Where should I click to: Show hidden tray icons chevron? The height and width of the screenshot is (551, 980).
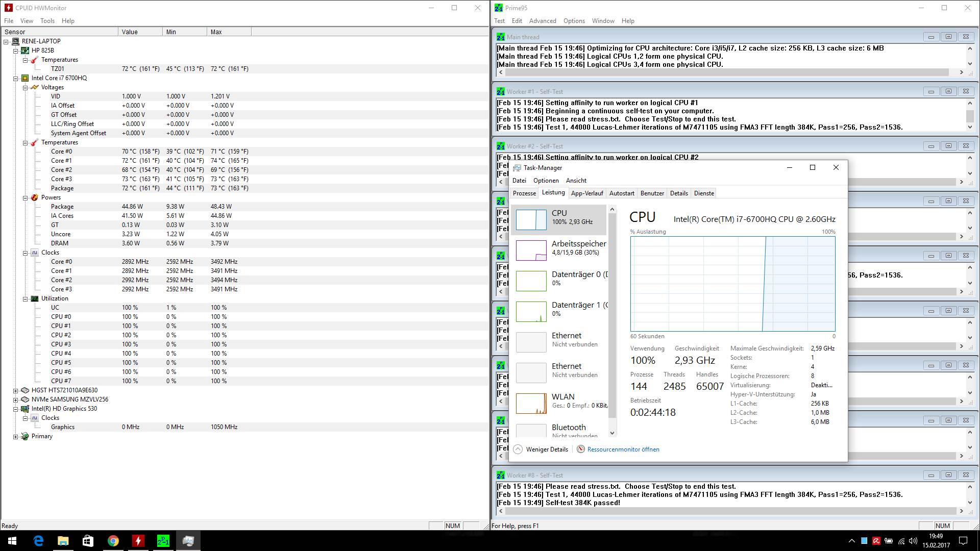tap(851, 541)
